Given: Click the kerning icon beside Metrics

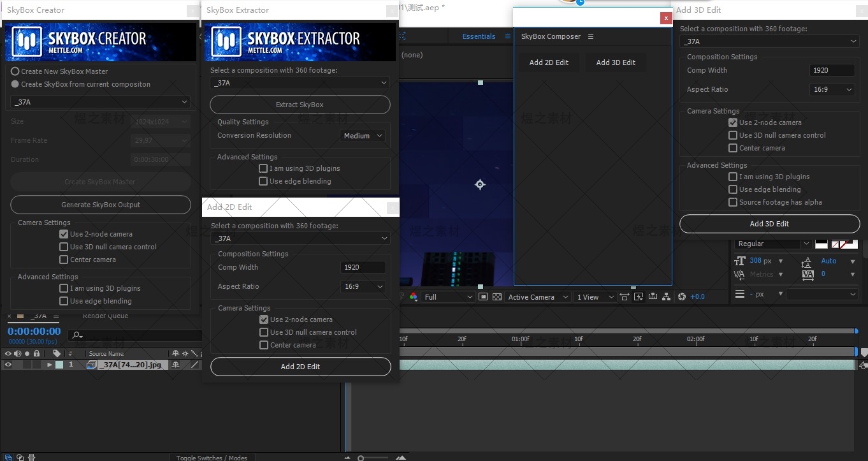Looking at the screenshot, I should point(739,275).
